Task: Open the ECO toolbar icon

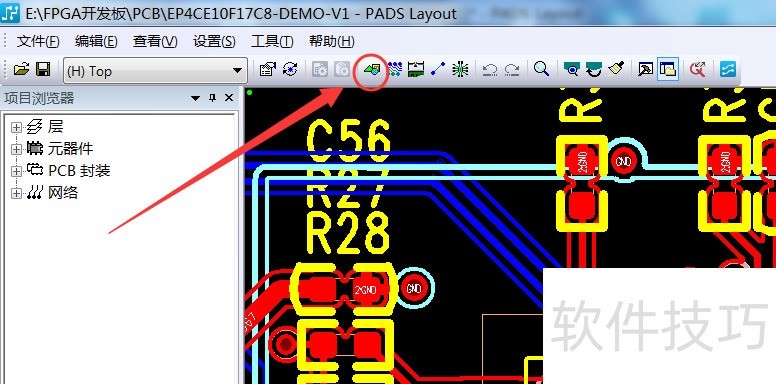Action: coord(438,69)
